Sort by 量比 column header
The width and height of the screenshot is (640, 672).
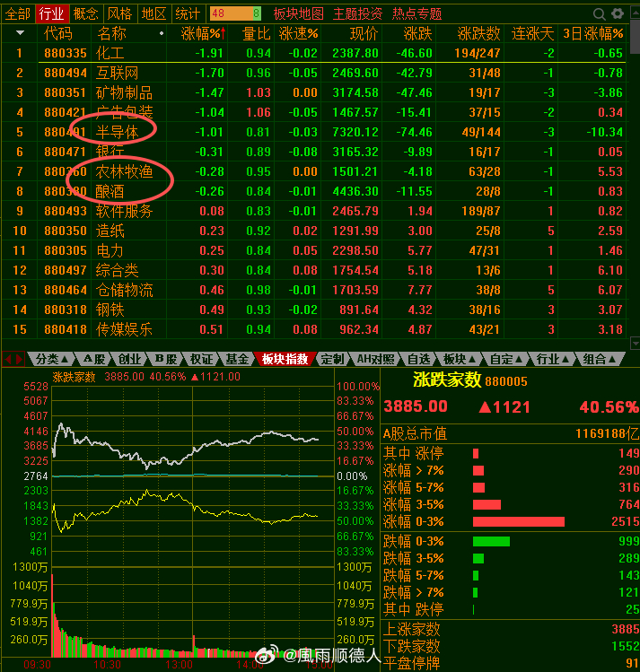click(x=257, y=33)
